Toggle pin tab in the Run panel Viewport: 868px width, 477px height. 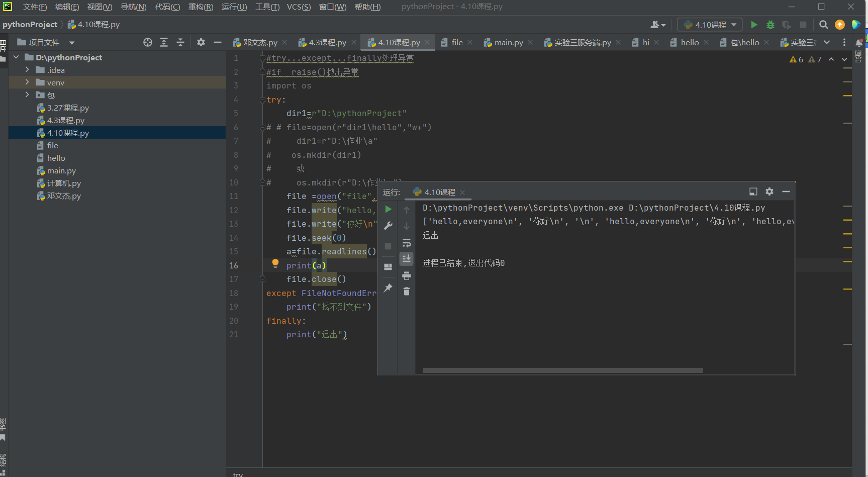(388, 288)
